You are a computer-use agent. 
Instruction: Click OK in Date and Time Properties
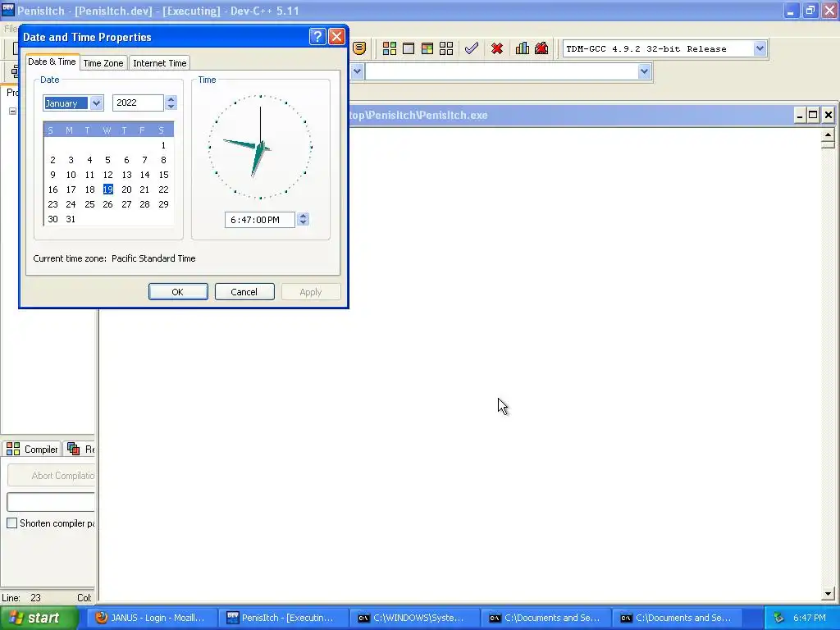click(178, 292)
